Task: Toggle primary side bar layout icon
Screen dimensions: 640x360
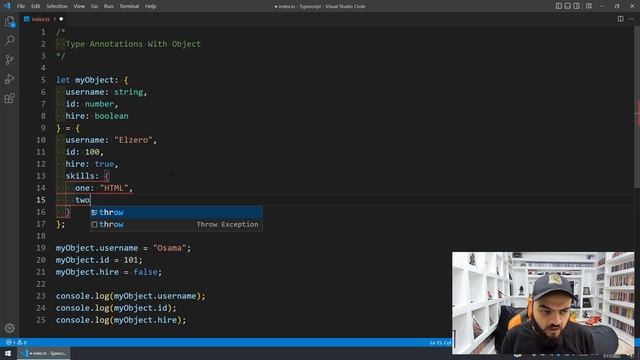Action: point(558,6)
